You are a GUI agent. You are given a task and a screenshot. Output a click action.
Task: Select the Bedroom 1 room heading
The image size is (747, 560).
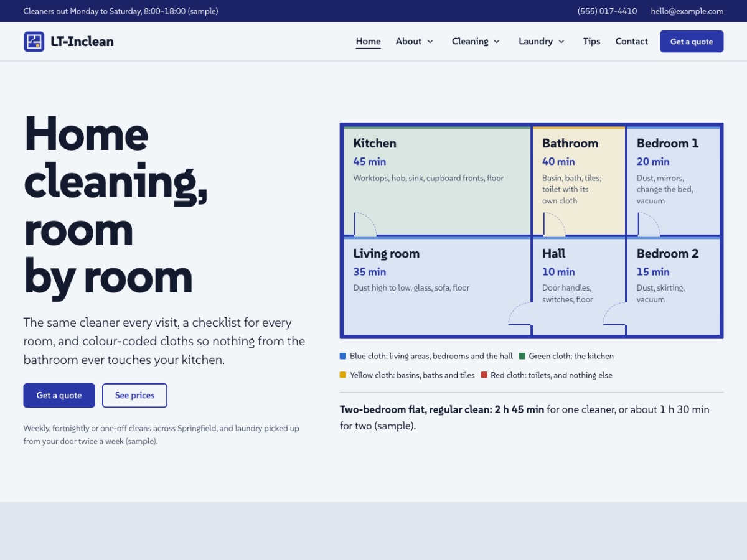(x=668, y=144)
